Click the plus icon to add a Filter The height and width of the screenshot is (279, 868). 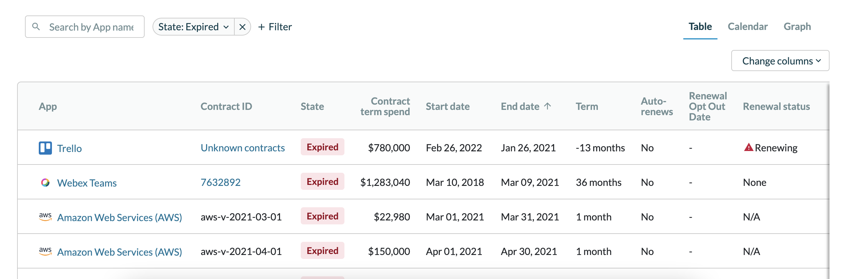(263, 27)
